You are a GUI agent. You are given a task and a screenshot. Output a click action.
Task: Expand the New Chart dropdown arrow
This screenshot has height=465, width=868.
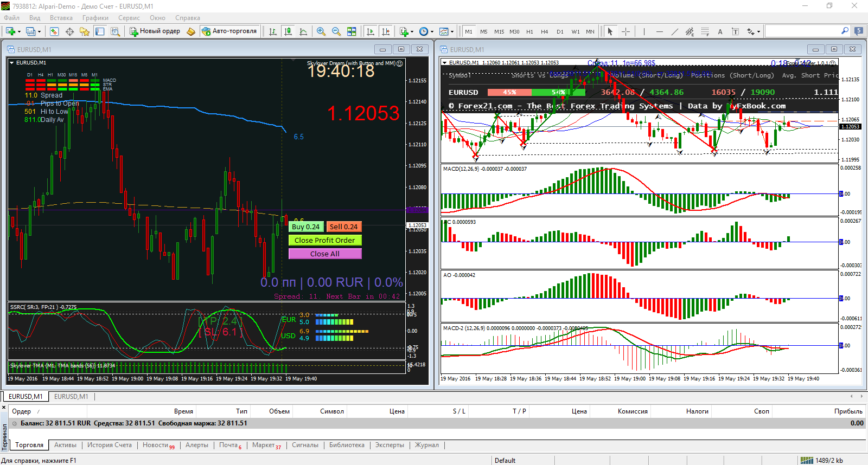(x=20, y=32)
